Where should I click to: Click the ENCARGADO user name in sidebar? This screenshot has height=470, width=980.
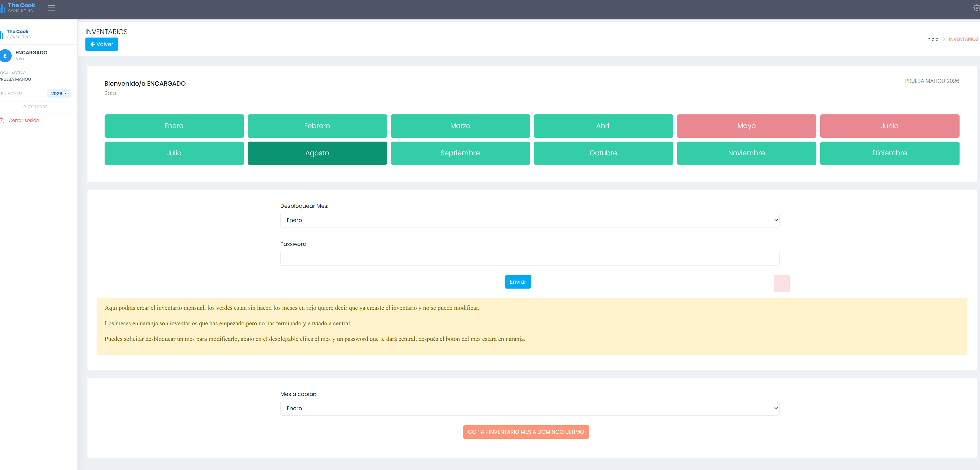click(x=31, y=53)
